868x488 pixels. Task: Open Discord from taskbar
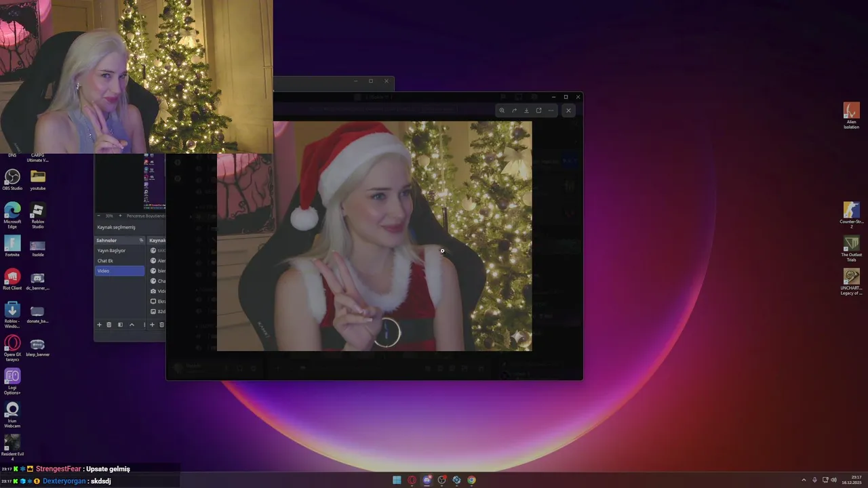(x=427, y=480)
